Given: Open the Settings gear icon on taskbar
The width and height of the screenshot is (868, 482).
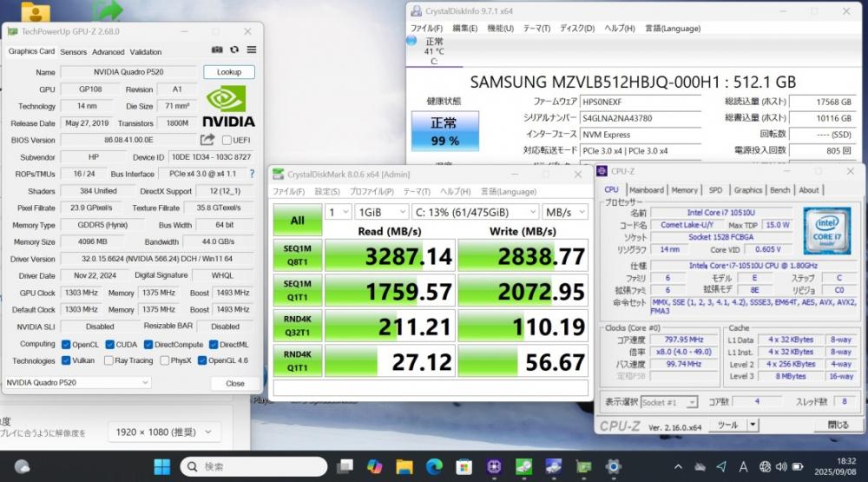Looking at the screenshot, I should [613, 466].
